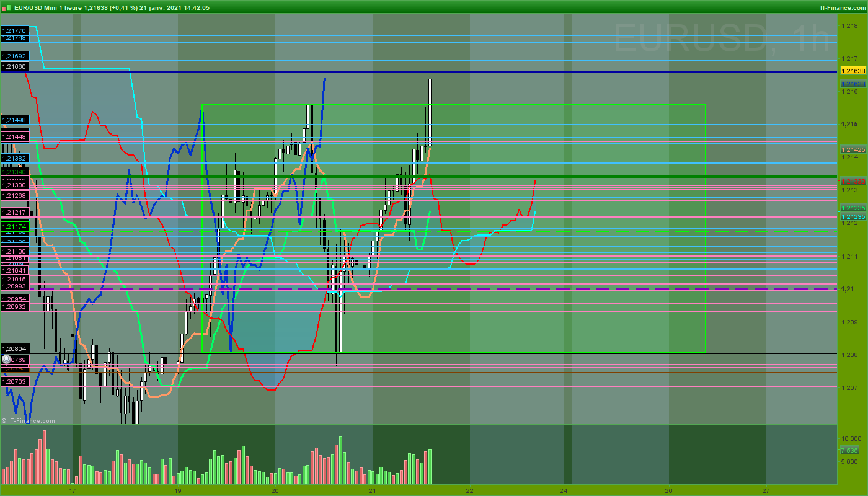
Task: Click the volume value tag 7 535
Action: click(849, 450)
